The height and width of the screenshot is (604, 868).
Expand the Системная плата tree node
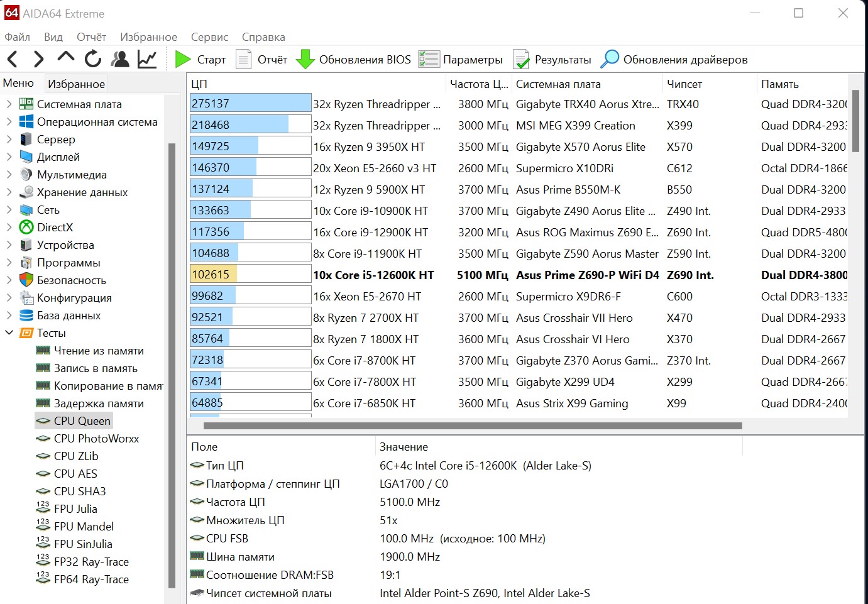point(9,104)
